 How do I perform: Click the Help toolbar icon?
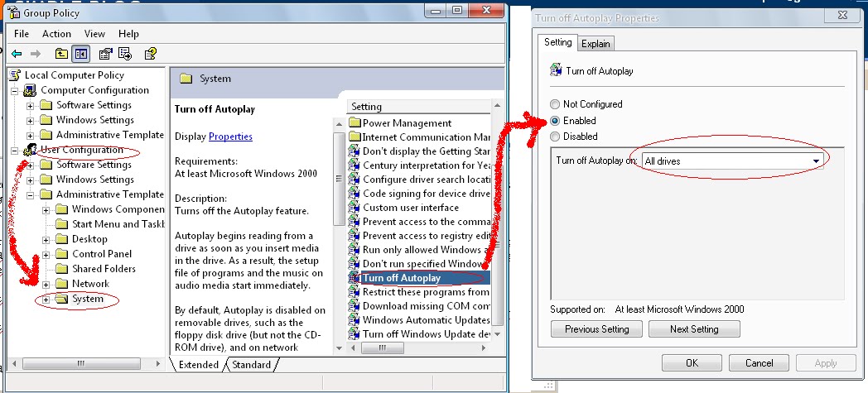coord(150,54)
